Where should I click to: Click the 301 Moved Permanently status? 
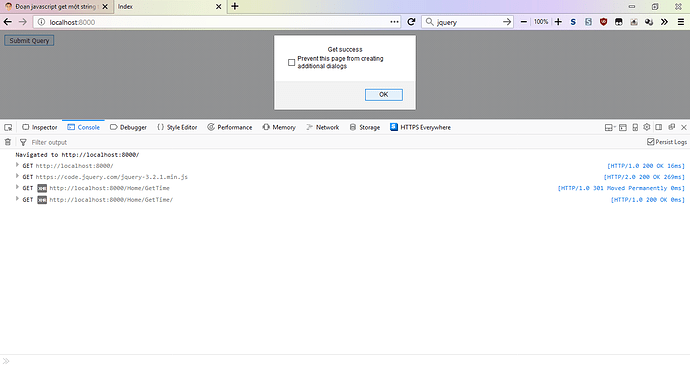coord(621,188)
